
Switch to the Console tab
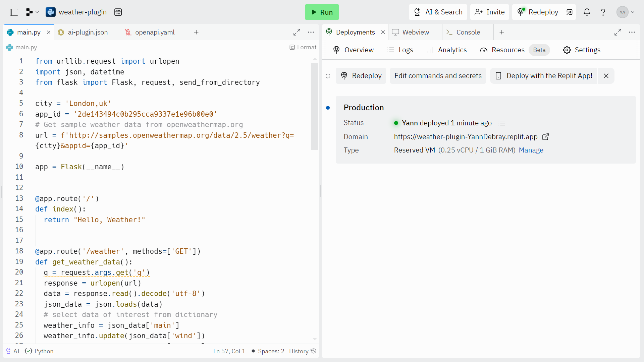468,32
